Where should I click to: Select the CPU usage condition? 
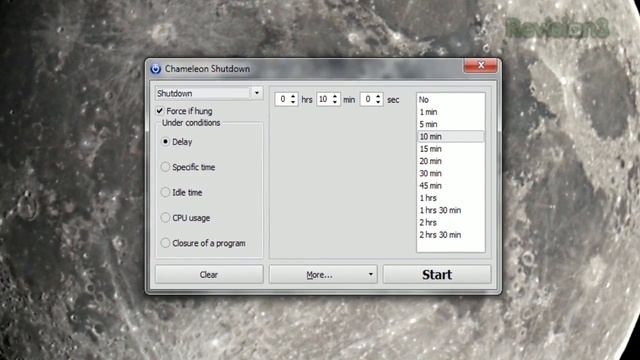coord(165,218)
